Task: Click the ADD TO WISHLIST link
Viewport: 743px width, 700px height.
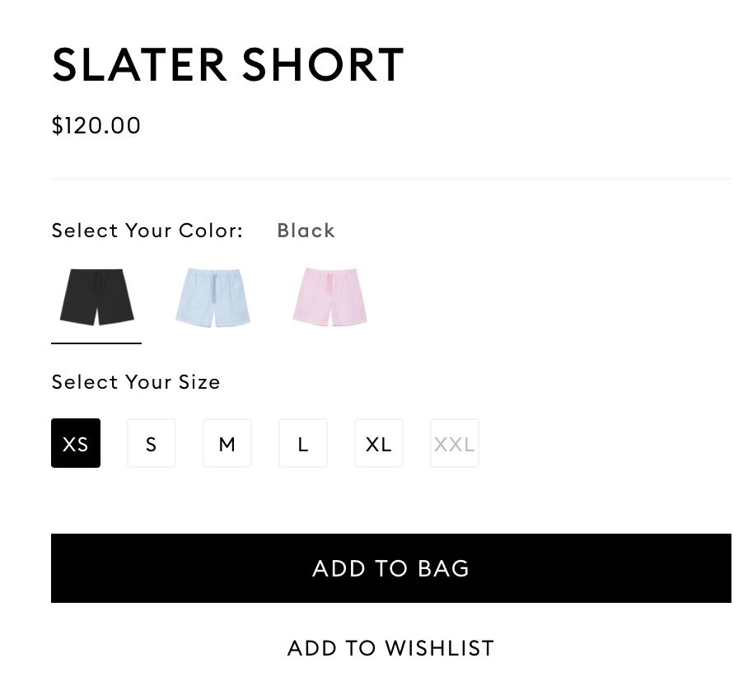Action: click(390, 648)
